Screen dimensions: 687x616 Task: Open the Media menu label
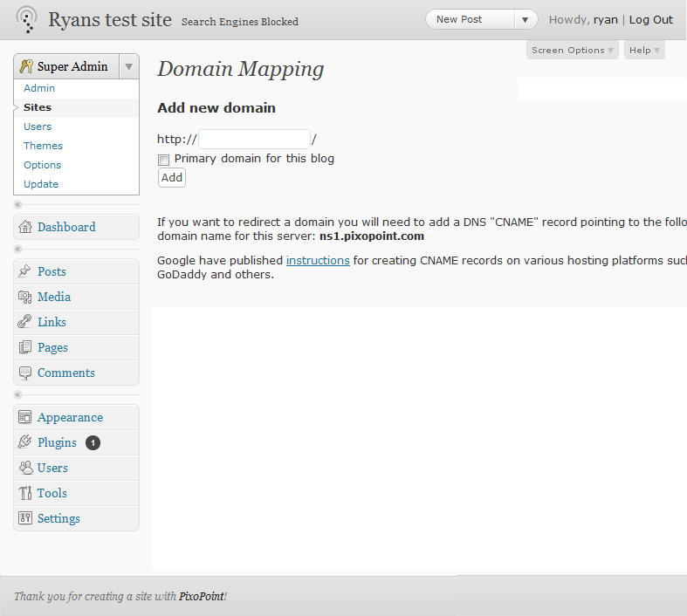click(54, 297)
